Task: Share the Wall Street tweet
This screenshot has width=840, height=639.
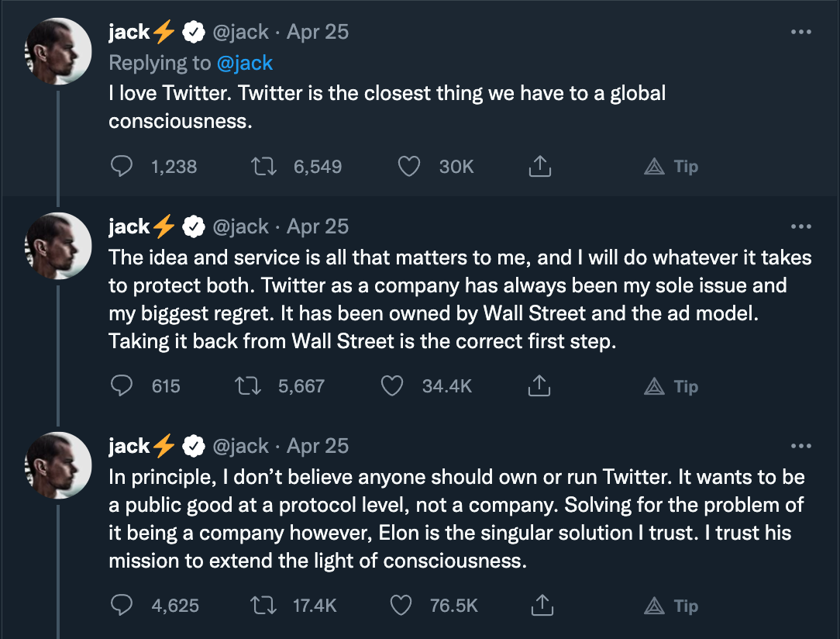Action: 539,386
